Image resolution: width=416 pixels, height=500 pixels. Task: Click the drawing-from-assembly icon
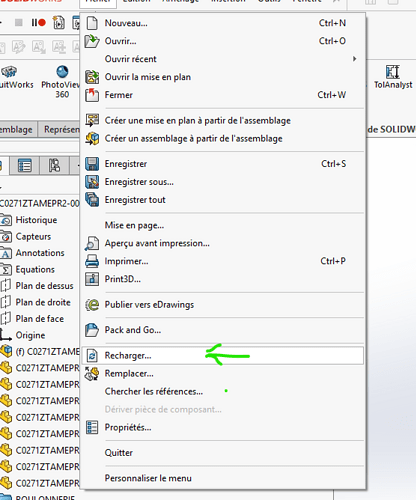(92, 120)
